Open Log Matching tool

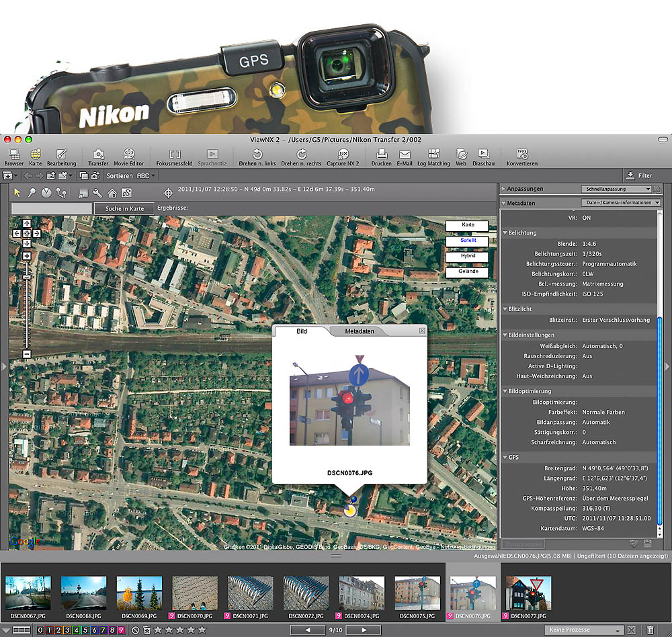coord(433,157)
